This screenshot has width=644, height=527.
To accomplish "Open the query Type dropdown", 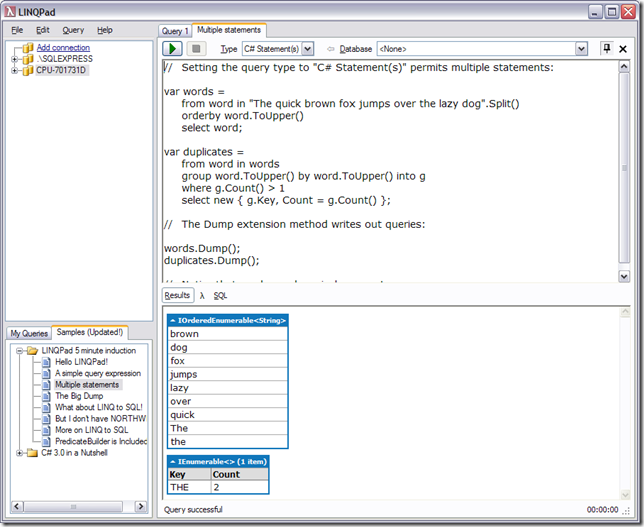I will click(x=307, y=48).
